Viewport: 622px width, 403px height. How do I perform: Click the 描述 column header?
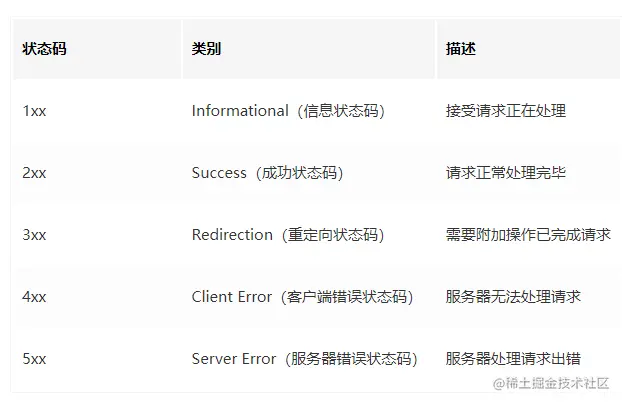click(x=461, y=49)
